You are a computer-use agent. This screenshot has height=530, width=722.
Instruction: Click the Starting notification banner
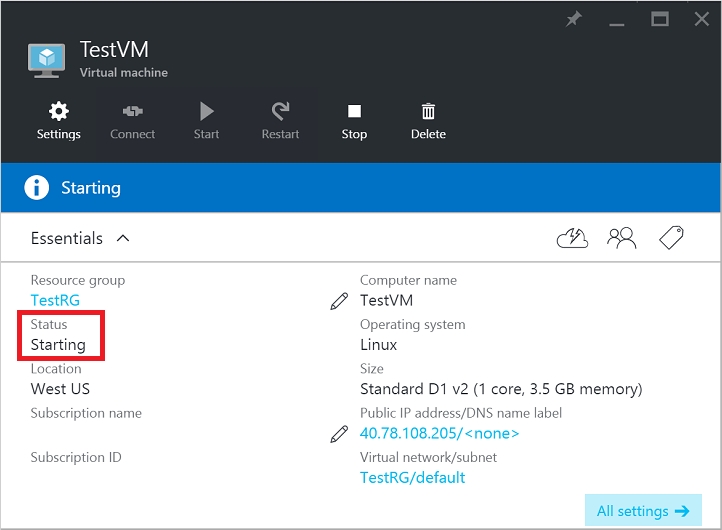click(360, 188)
